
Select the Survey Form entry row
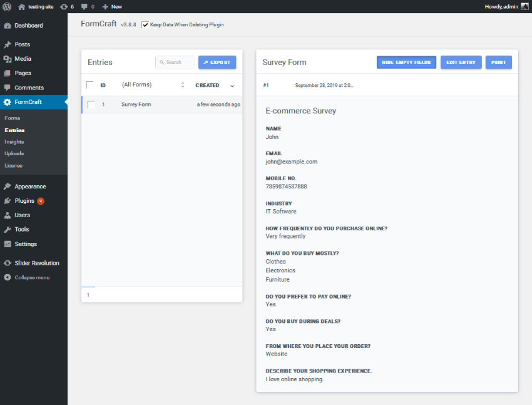coord(137,105)
